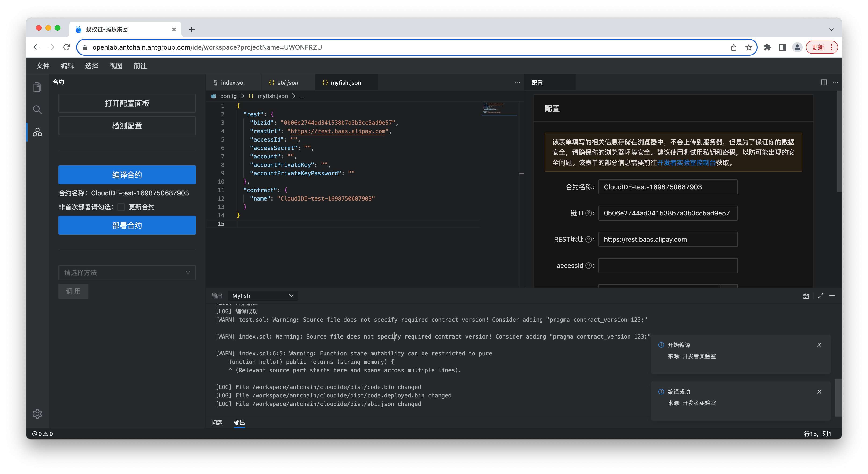Open the split editor icon beside 配置
The image size is (868, 474).
(824, 82)
